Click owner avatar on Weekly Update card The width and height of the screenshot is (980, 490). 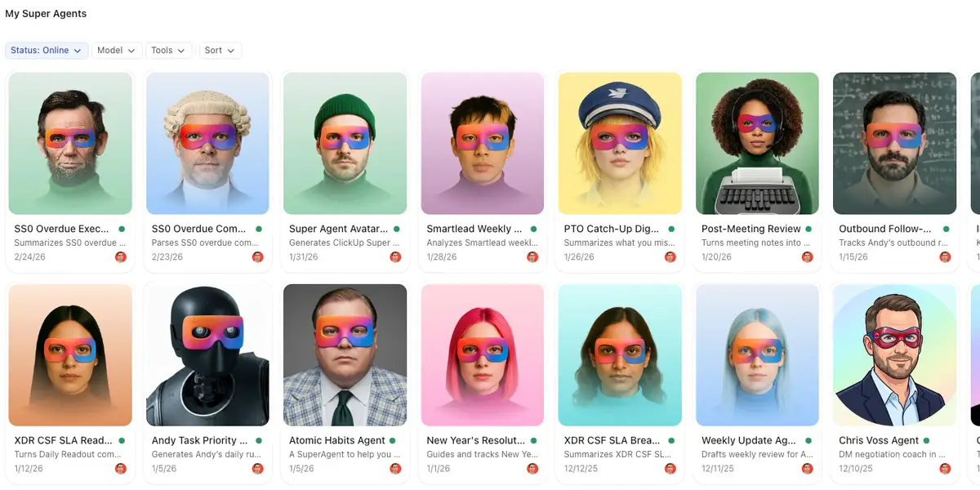pyautogui.click(x=808, y=469)
